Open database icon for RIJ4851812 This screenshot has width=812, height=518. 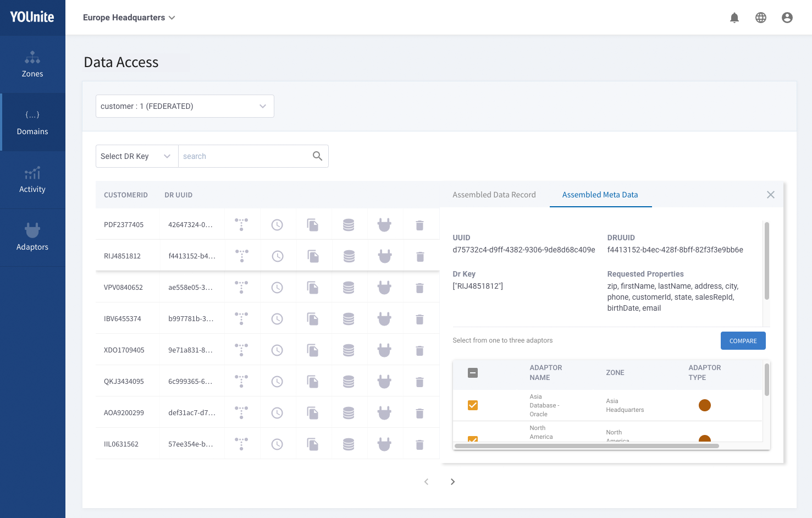point(349,256)
